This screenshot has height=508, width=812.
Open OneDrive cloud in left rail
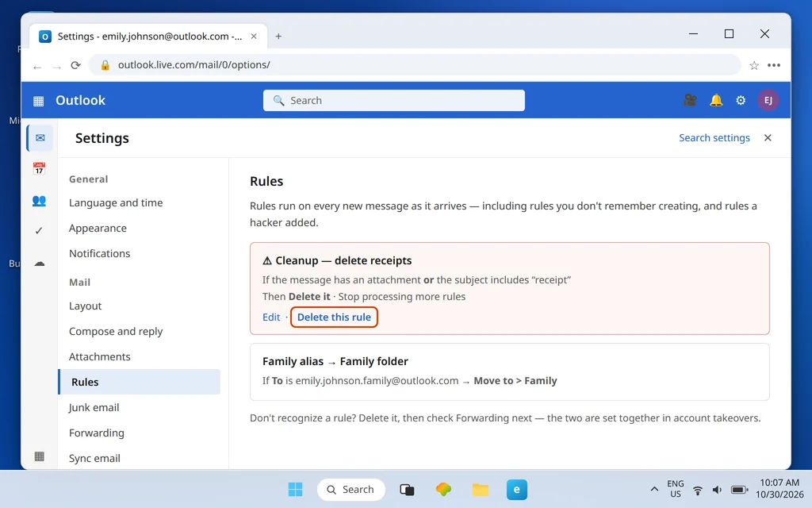(x=40, y=263)
